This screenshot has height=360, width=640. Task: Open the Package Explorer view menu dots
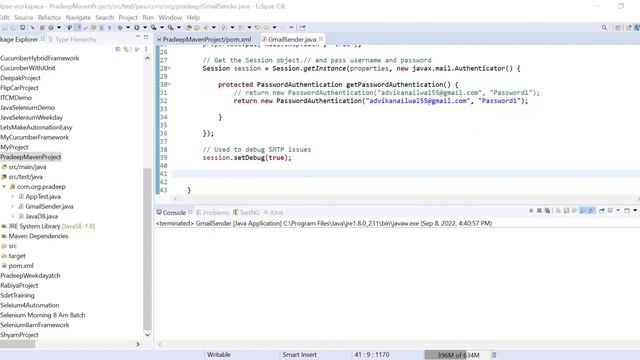pos(146,49)
